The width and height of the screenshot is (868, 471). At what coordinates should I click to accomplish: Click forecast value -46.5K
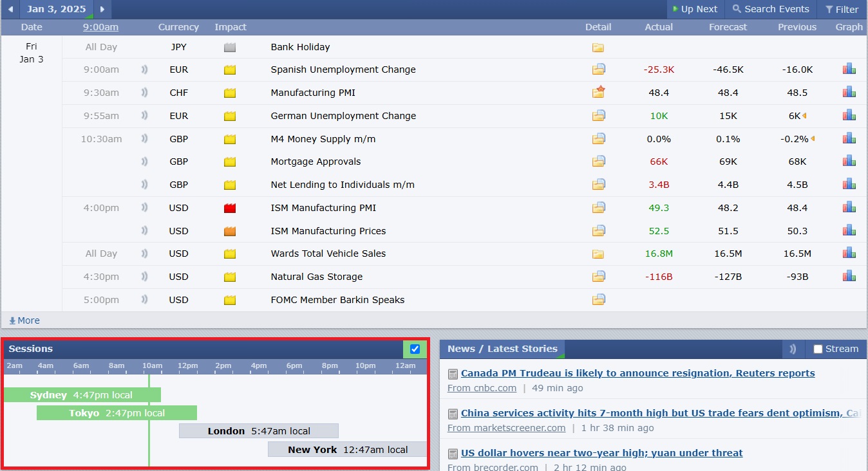point(728,69)
